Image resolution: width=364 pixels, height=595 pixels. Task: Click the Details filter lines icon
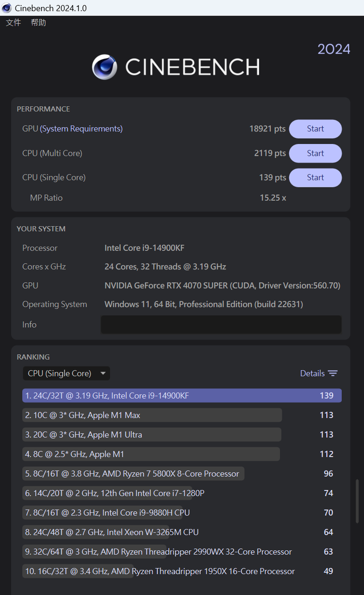[x=333, y=373]
